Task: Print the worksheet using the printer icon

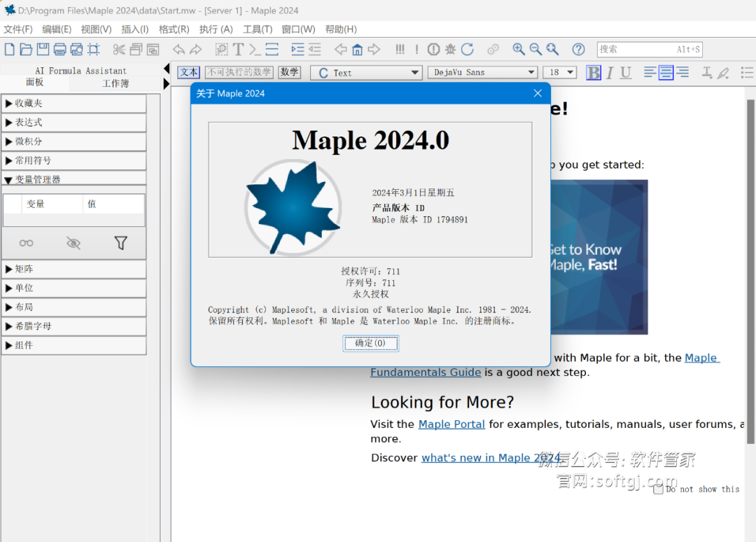Action: tap(59, 49)
